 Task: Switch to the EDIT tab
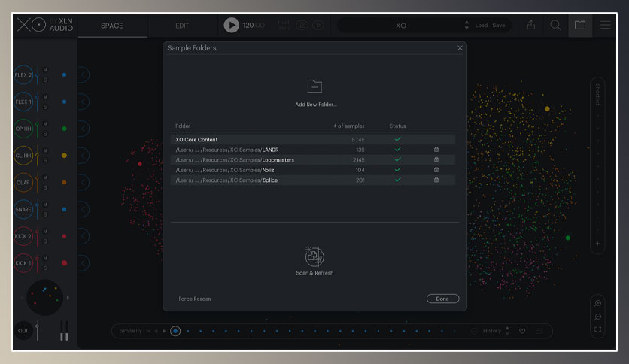click(182, 26)
